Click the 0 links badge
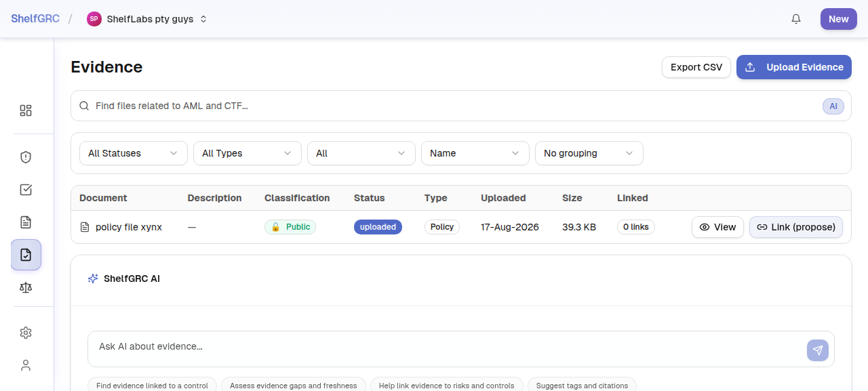This screenshot has width=868, height=391. (636, 227)
